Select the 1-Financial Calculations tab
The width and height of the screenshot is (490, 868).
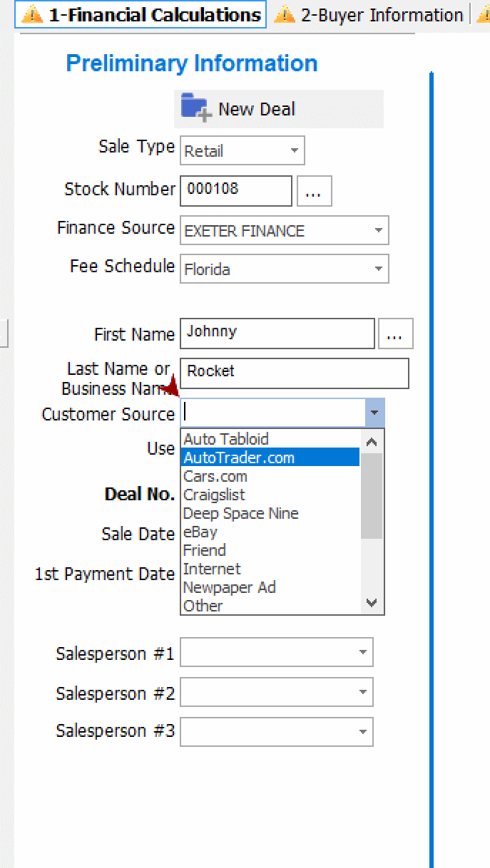click(x=139, y=14)
